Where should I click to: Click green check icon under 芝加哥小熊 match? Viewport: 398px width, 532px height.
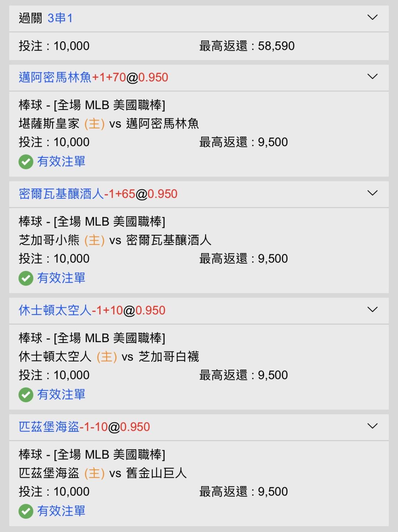tap(26, 278)
